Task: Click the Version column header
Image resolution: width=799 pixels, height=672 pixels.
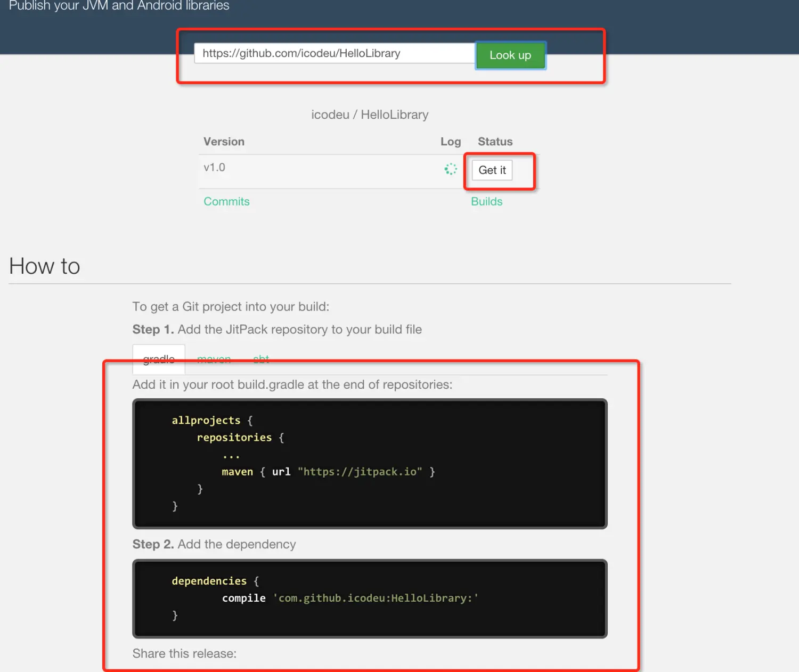Action: (224, 142)
